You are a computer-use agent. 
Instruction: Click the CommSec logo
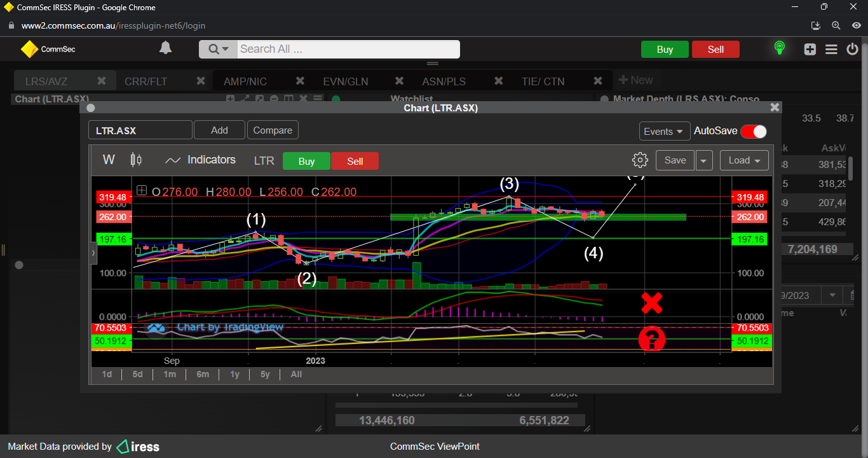coord(48,49)
